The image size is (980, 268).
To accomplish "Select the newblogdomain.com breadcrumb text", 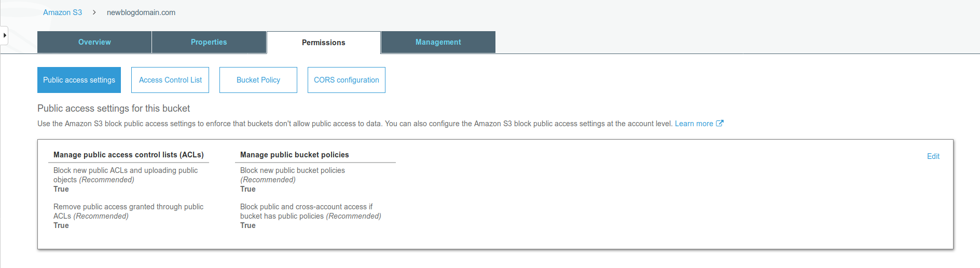I will [141, 12].
